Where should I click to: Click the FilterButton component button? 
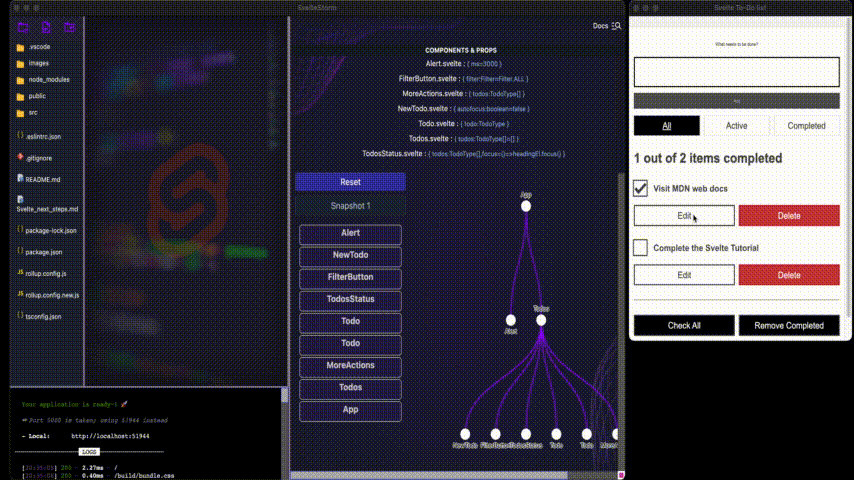coord(350,278)
